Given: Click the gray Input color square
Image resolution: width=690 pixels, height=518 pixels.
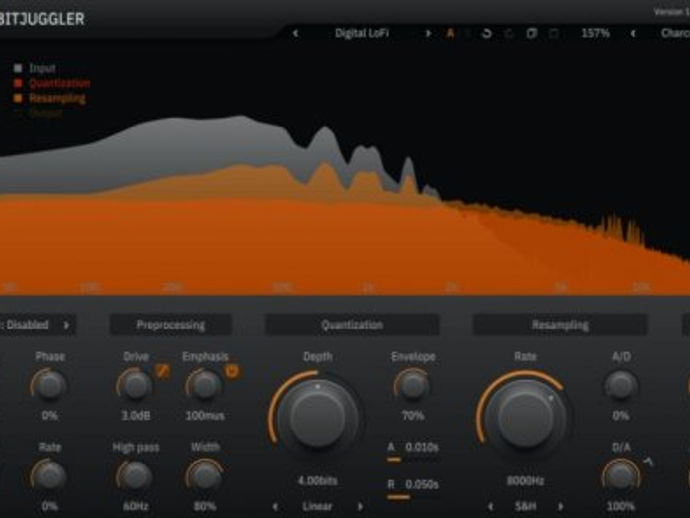Looking at the screenshot, I should tap(18, 68).
